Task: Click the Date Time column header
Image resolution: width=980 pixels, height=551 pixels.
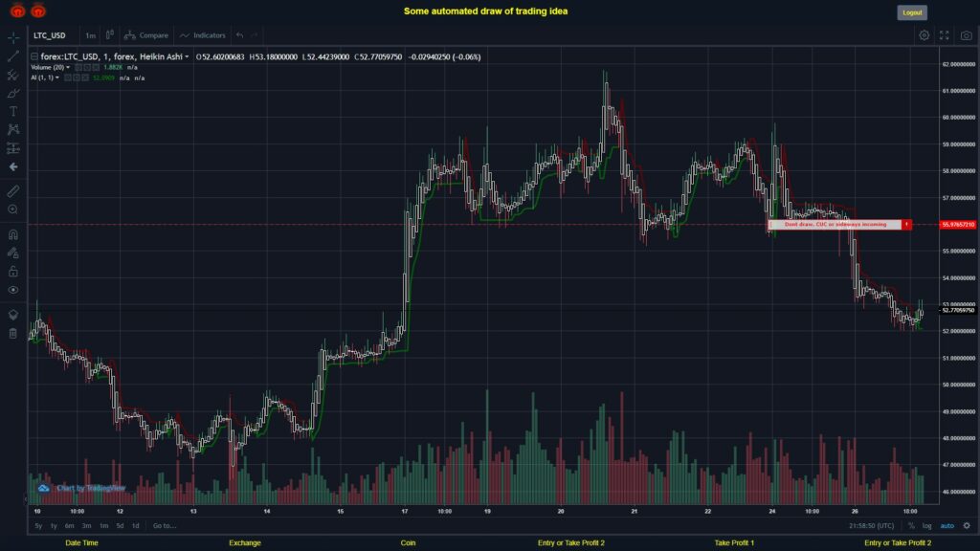Action: [x=82, y=543]
